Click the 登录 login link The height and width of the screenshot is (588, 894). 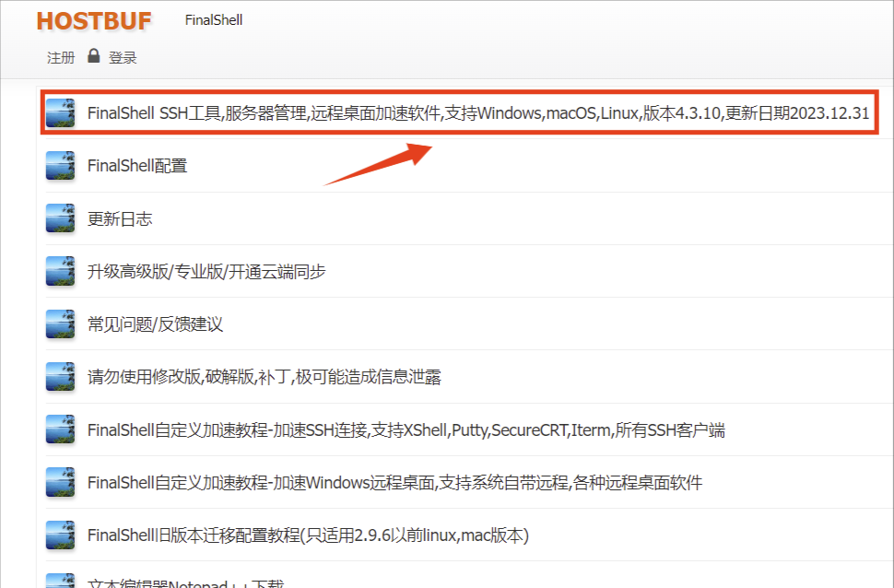[123, 57]
